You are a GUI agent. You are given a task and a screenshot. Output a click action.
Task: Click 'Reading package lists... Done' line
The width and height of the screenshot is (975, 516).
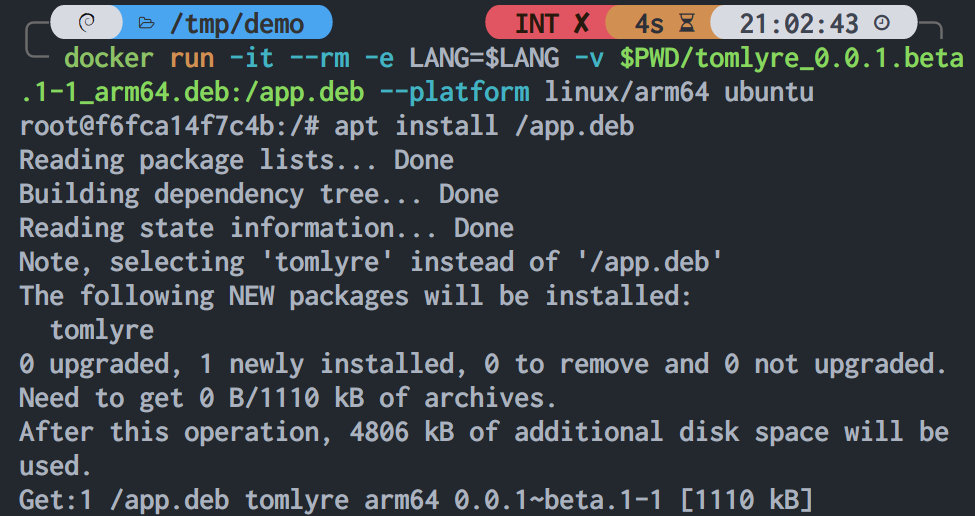pos(236,160)
